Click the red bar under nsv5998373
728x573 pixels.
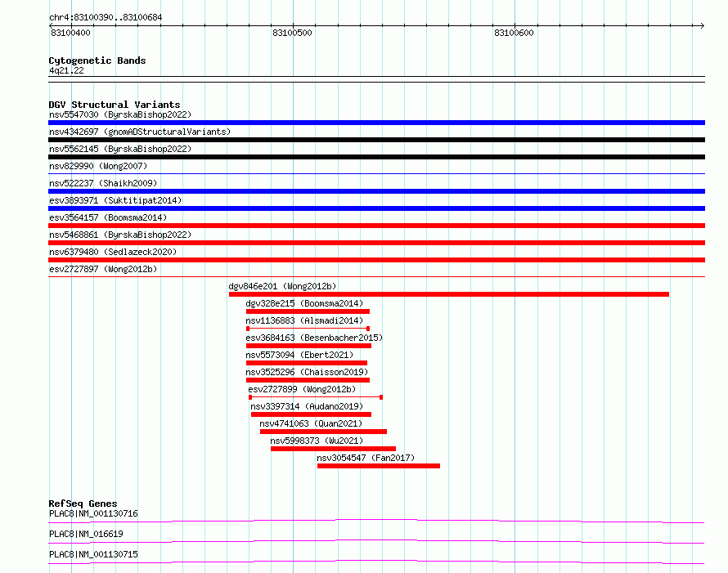click(x=334, y=449)
